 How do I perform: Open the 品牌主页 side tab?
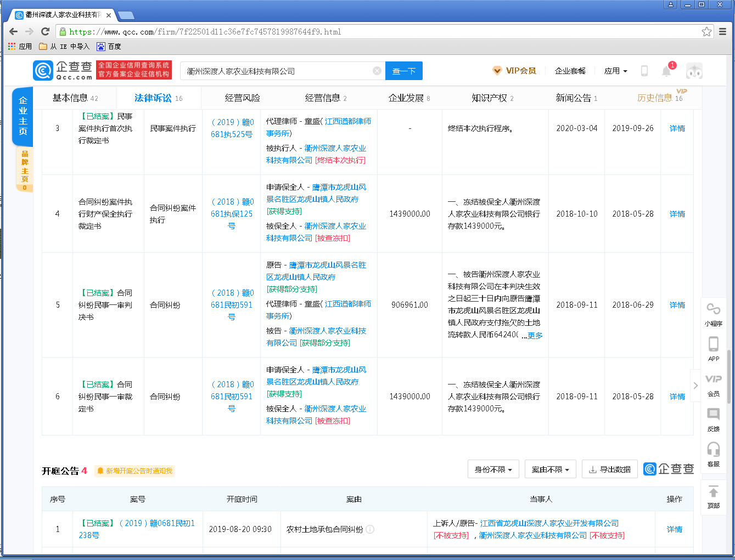(x=24, y=170)
